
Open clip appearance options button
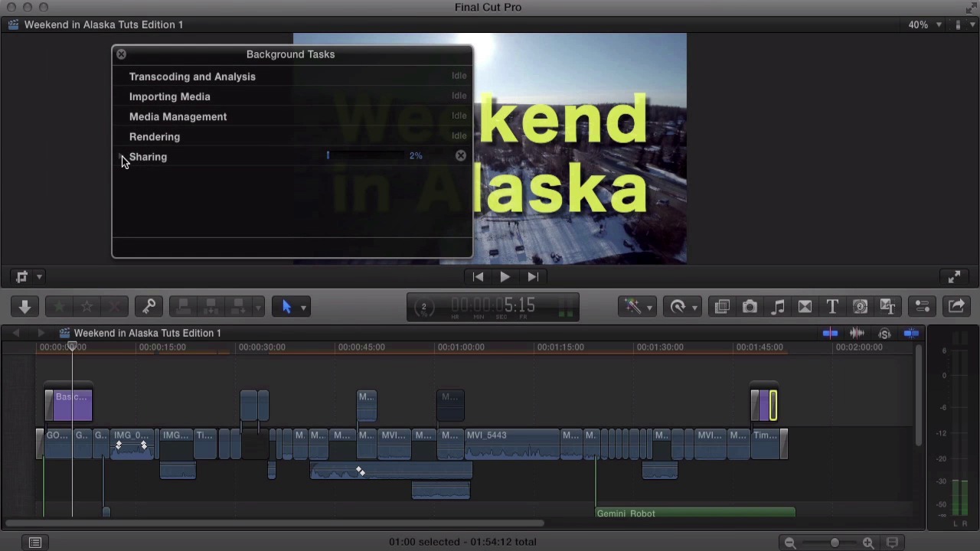coord(892,543)
